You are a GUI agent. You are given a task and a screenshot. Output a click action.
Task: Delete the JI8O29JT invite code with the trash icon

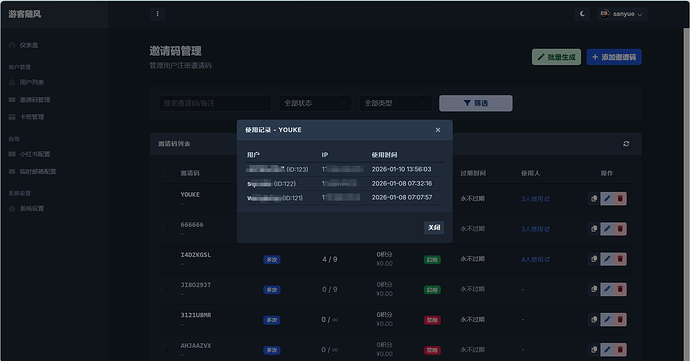coord(620,289)
